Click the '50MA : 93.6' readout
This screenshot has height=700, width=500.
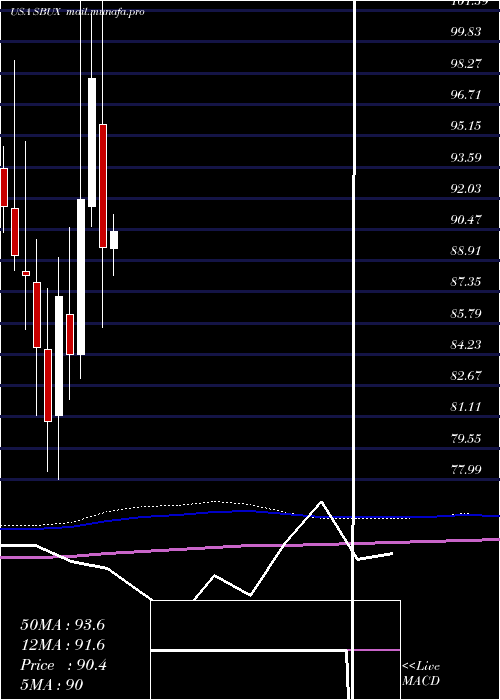62,625
